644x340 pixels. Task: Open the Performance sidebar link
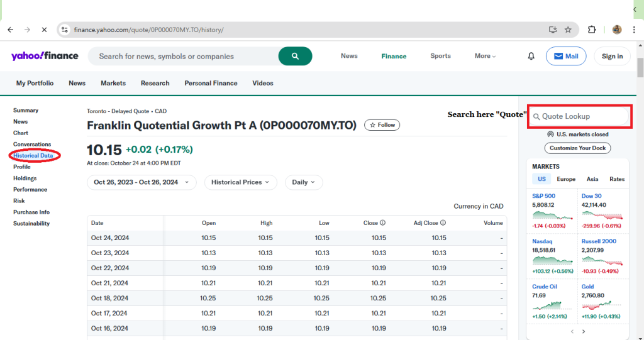tap(30, 189)
